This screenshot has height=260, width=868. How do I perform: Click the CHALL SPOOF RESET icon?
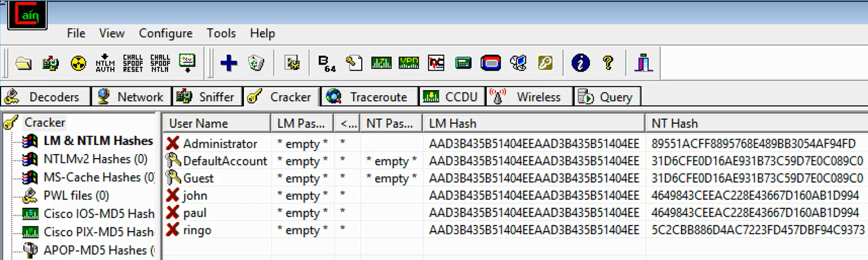click(x=133, y=63)
